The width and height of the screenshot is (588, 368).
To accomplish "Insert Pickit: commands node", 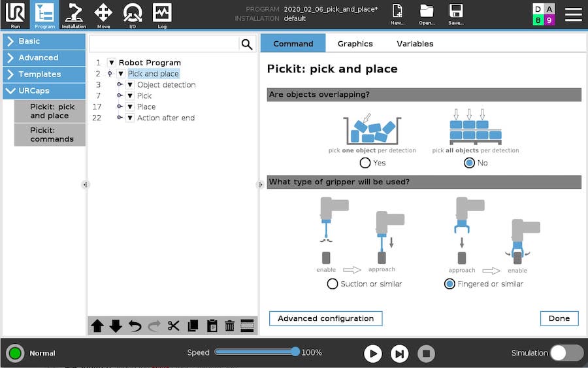I will pos(50,134).
